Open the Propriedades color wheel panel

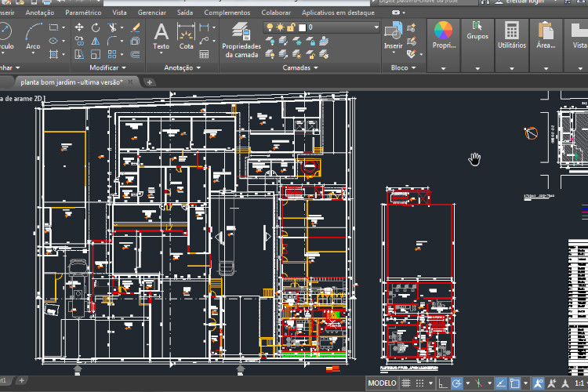coord(444,35)
